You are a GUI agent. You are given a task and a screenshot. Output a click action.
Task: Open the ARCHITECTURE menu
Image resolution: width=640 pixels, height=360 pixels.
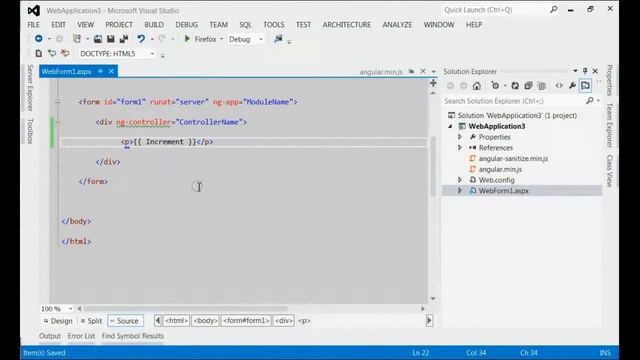coord(347,24)
